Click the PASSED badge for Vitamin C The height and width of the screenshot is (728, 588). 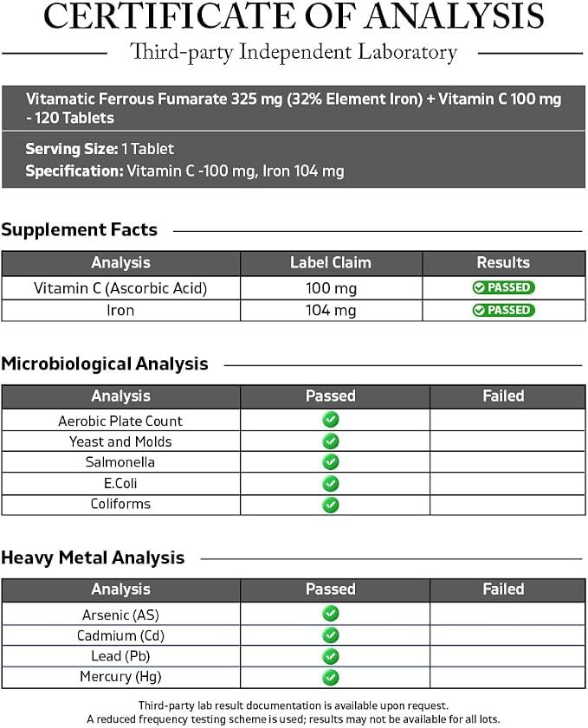pyautogui.click(x=503, y=288)
